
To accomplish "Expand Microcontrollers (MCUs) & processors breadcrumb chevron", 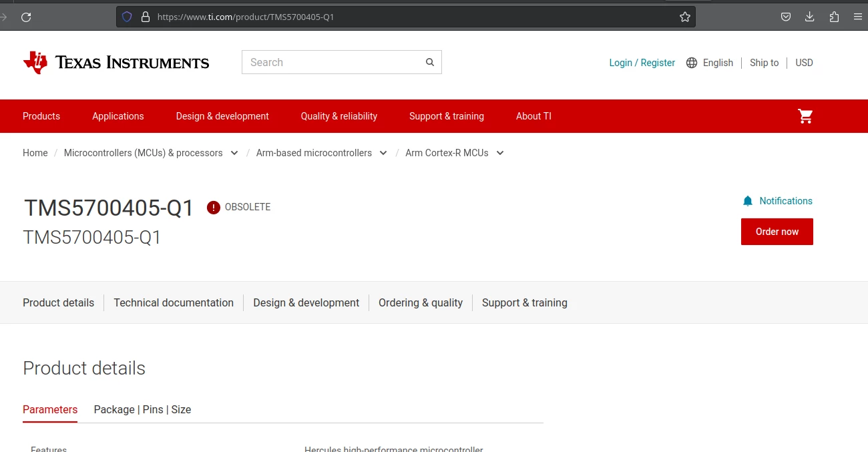I will point(234,153).
